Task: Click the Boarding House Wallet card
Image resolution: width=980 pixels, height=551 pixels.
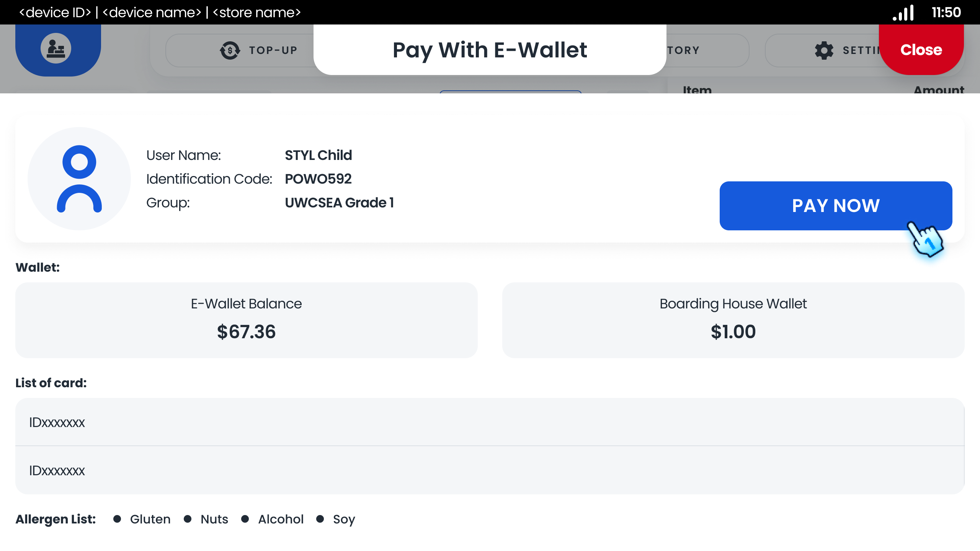Action: 733,320
